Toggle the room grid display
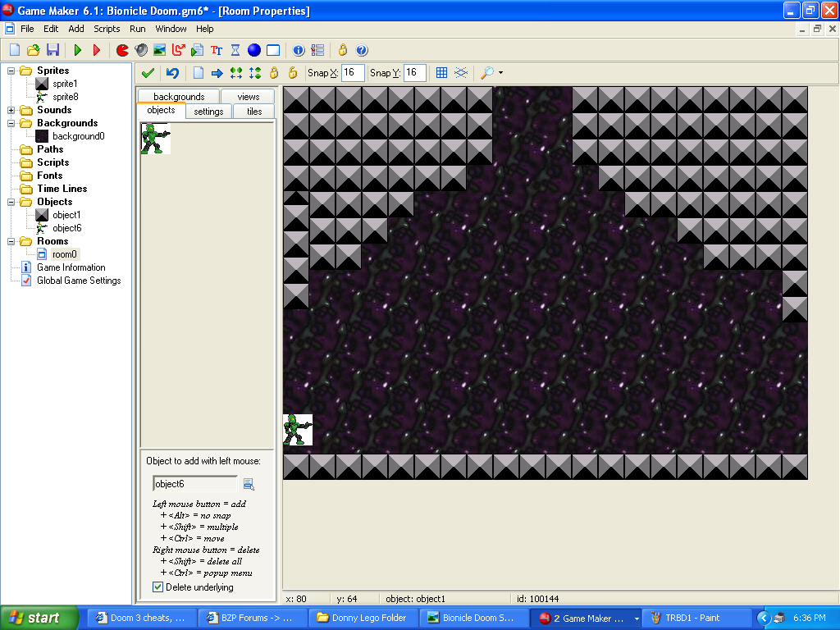 pos(441,73)
